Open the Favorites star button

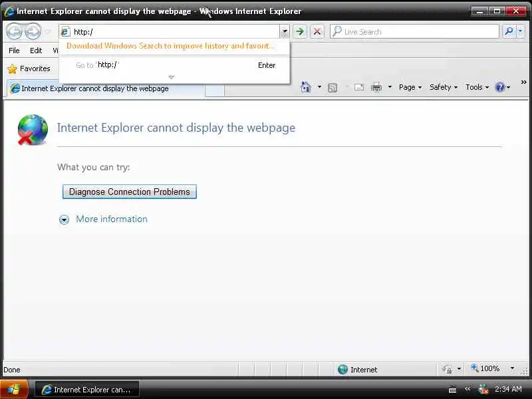pyautogui.click(x=29, y=69)
